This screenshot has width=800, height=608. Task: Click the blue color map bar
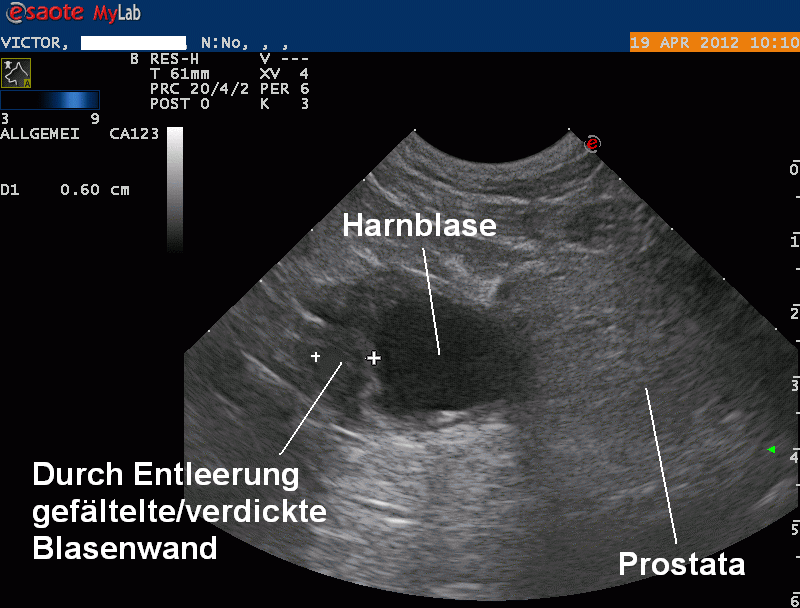click(50, 100)
